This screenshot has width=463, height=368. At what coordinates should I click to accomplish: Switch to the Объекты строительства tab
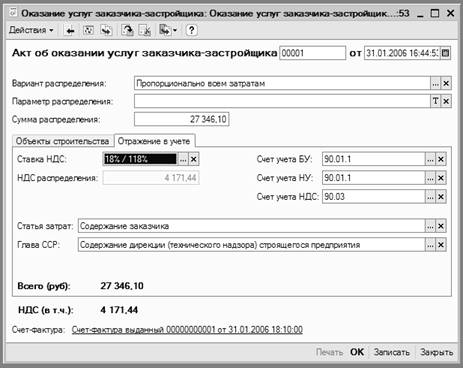pyautogui.click(x=63, y=141)
